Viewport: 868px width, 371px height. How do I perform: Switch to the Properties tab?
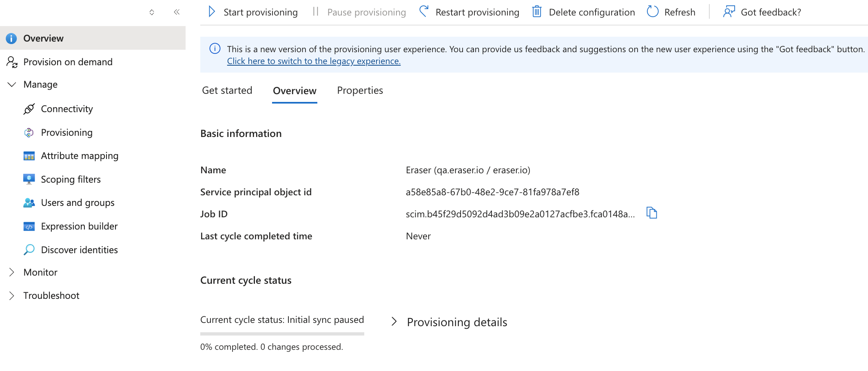[x=360, y=91]
